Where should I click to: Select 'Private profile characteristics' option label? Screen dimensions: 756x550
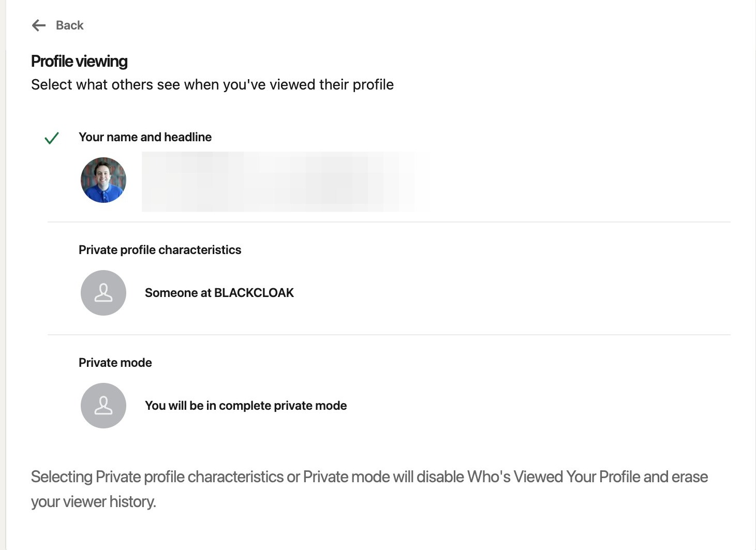pos(160,250)
